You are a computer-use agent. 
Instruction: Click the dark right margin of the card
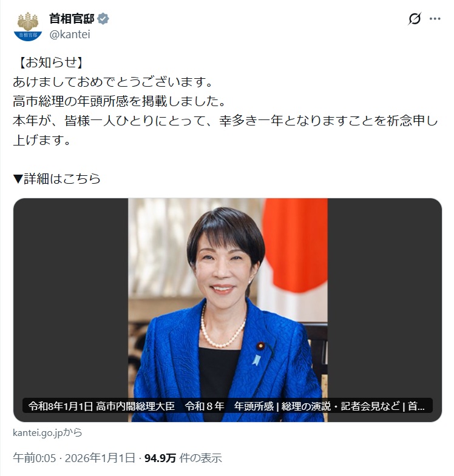[384, 298]
